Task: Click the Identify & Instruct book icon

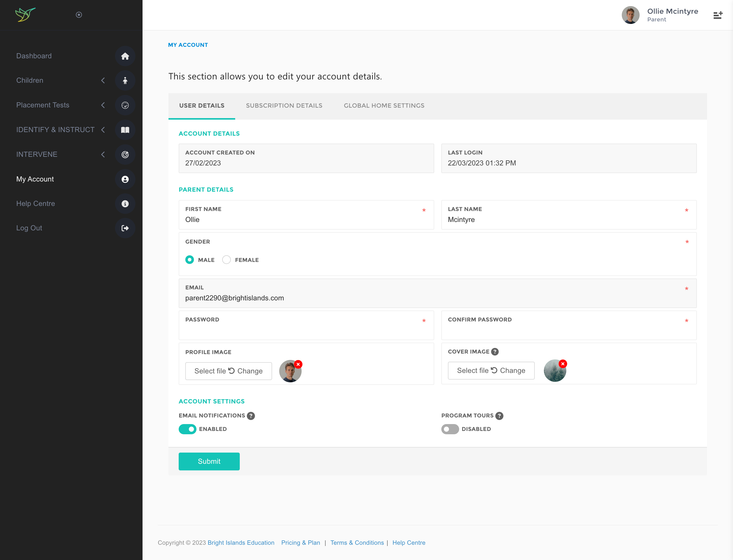Action: point(125,130)
